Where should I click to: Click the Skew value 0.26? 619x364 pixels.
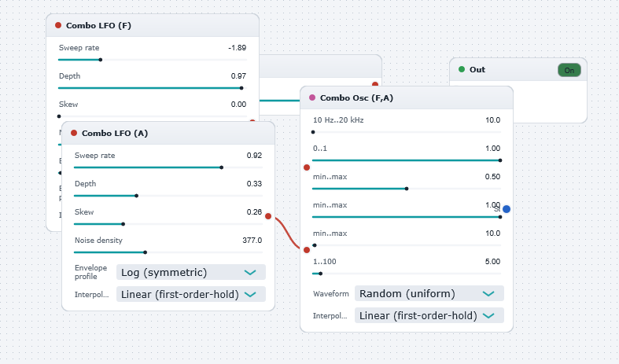(254, 212)
